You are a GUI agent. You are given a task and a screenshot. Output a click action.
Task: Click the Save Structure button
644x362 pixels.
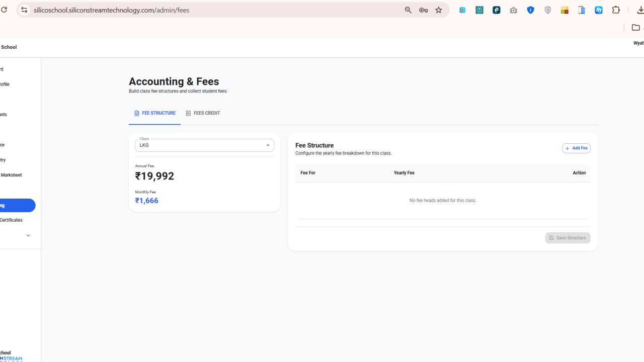[568, 238]
